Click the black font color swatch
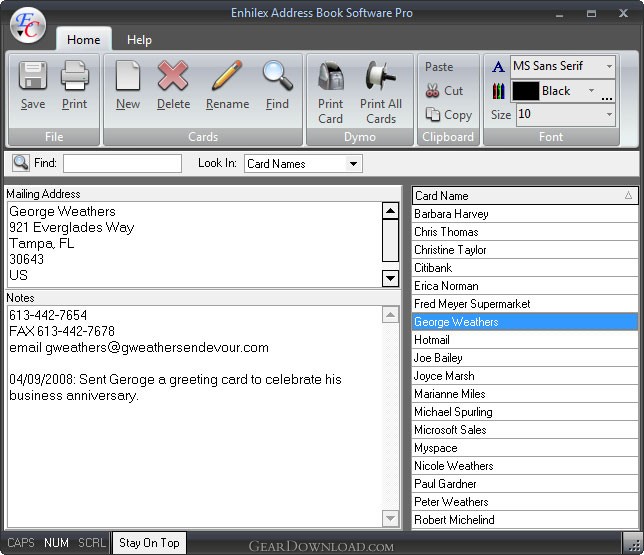 pos(526,91)
